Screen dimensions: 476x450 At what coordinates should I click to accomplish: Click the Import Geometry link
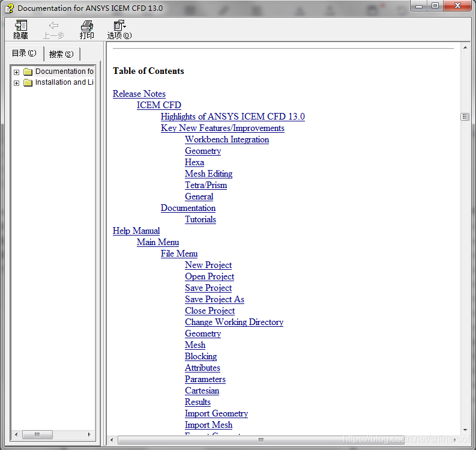[x=216, y=413]
